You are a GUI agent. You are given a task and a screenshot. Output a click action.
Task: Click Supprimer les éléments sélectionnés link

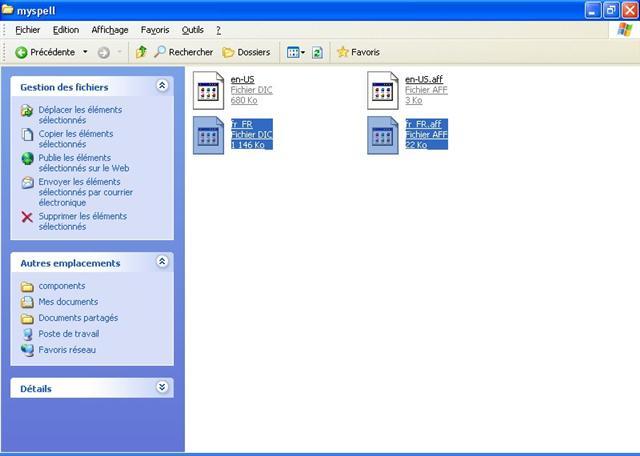83,221
